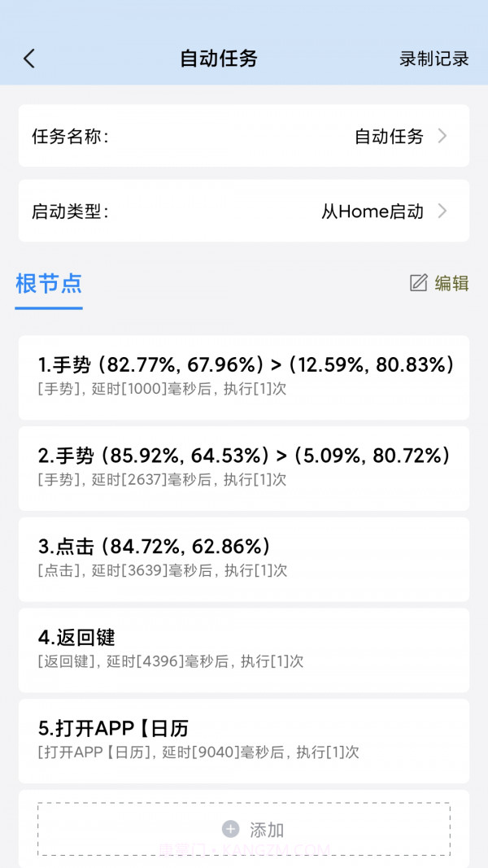Switch to the 根节点 root node tab
Viewport: 488px width, 868px height.
coord(48,285)
